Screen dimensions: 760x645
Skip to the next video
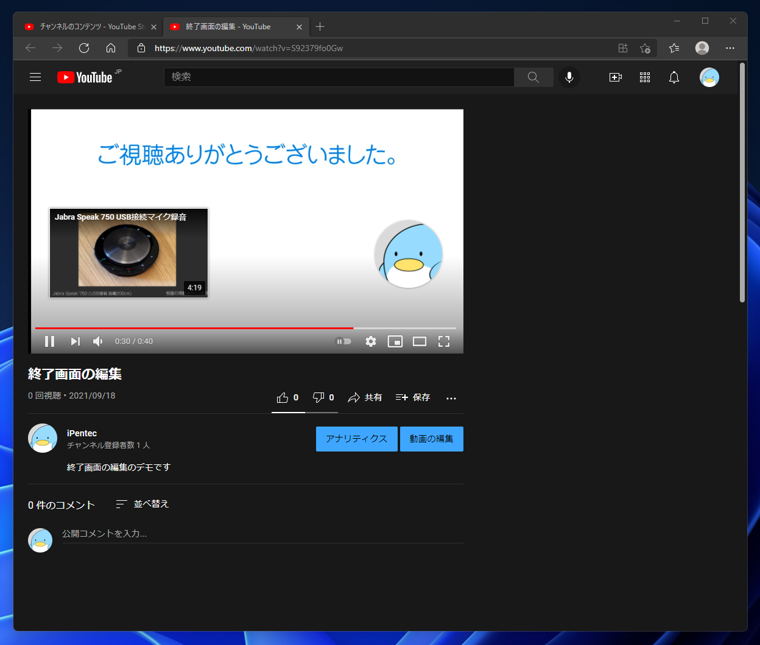pyautogui.click(x=75, y=341)
